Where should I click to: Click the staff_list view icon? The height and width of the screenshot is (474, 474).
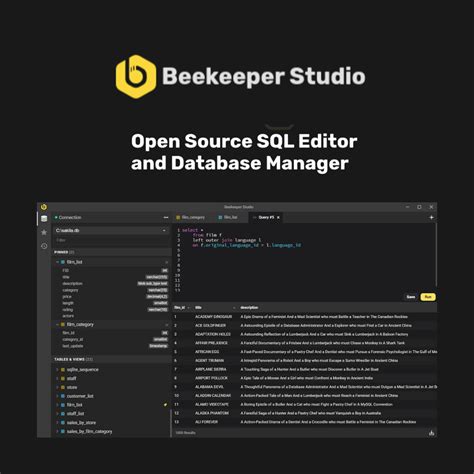tap(63, 414)
